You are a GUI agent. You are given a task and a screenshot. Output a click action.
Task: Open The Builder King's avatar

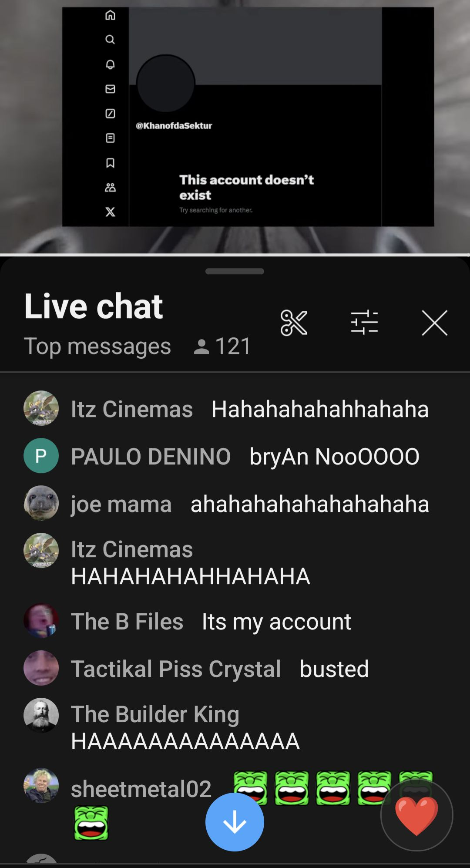point(41,715)
